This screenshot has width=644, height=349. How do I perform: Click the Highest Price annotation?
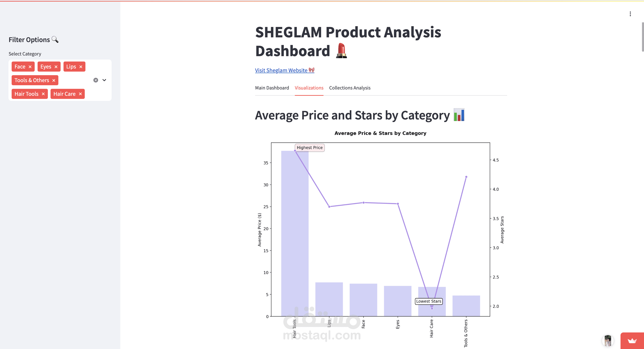[x=309, y=148]
